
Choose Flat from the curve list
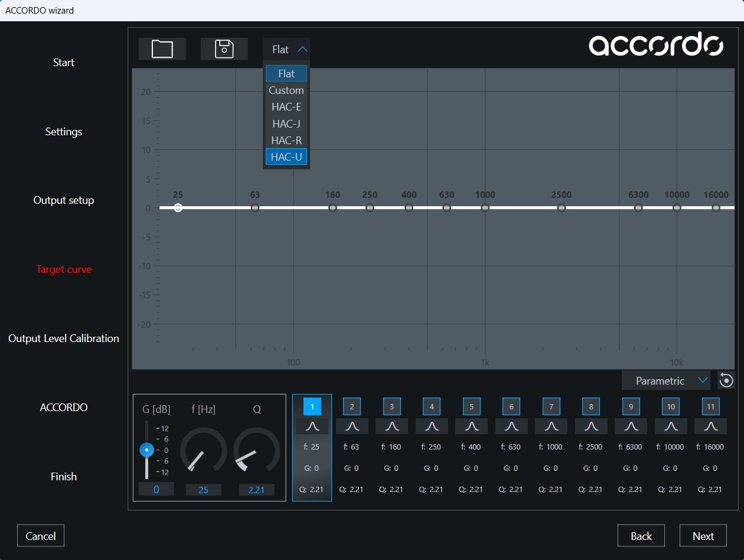[x=286, y=74]
